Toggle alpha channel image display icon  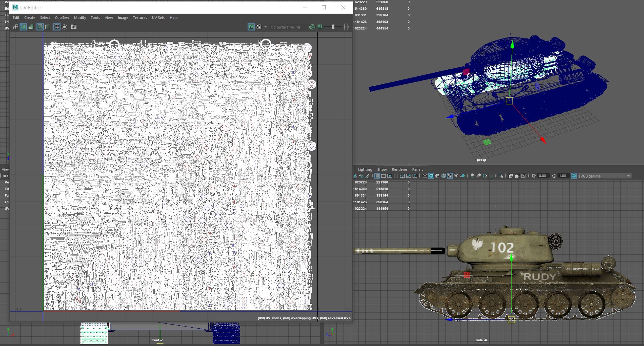tap(320, 27)
